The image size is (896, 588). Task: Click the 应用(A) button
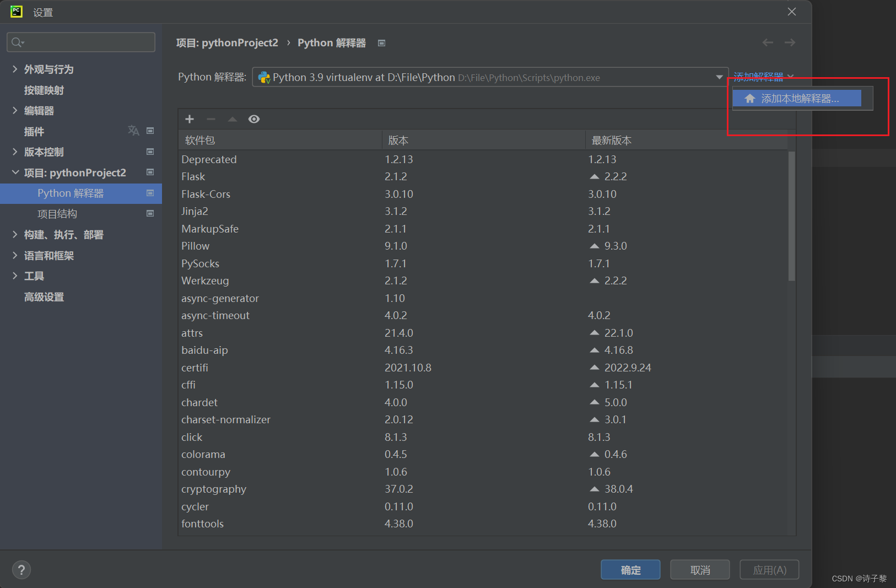[769, 569]
